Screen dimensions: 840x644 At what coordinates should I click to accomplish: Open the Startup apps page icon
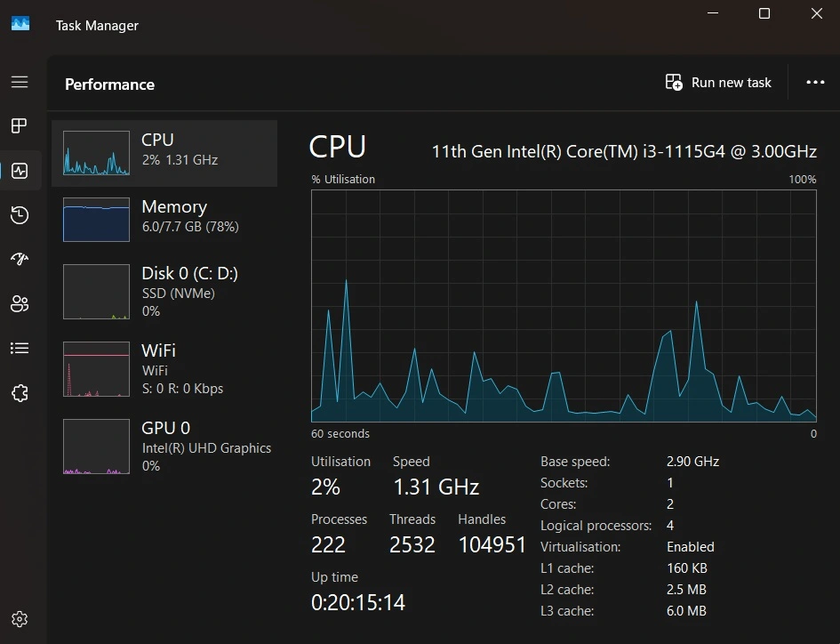tap(20, 260)
